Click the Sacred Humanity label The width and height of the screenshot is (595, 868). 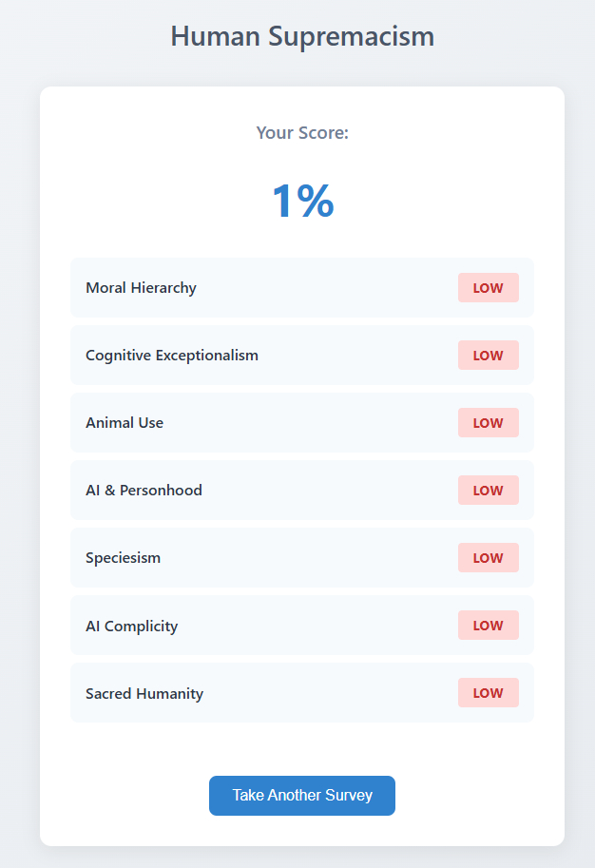[x=144, y=694]
